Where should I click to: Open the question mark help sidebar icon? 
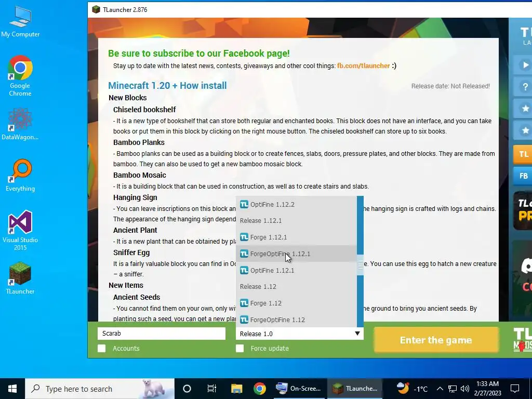(525, 87)
